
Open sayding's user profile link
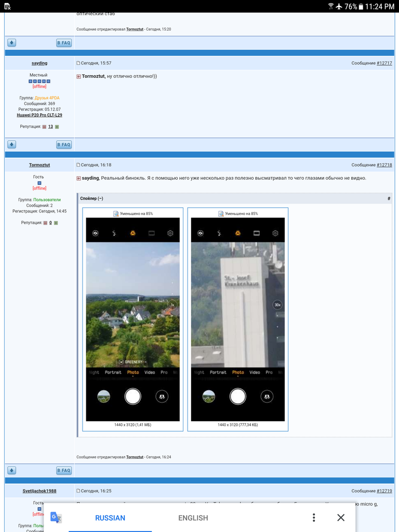point(39,63)
